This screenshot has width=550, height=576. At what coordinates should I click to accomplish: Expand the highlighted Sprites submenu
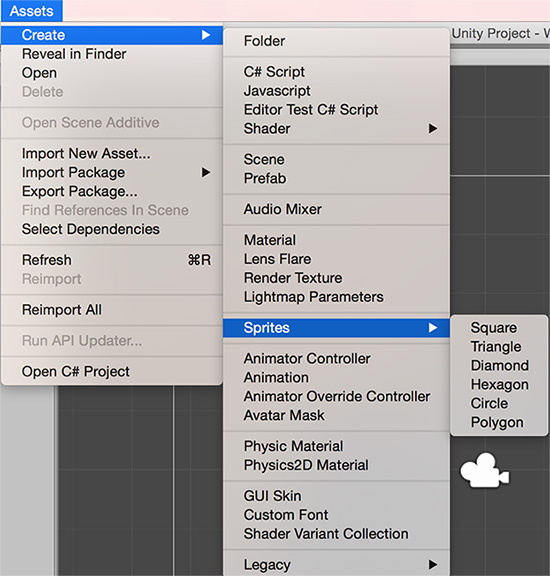336,328
